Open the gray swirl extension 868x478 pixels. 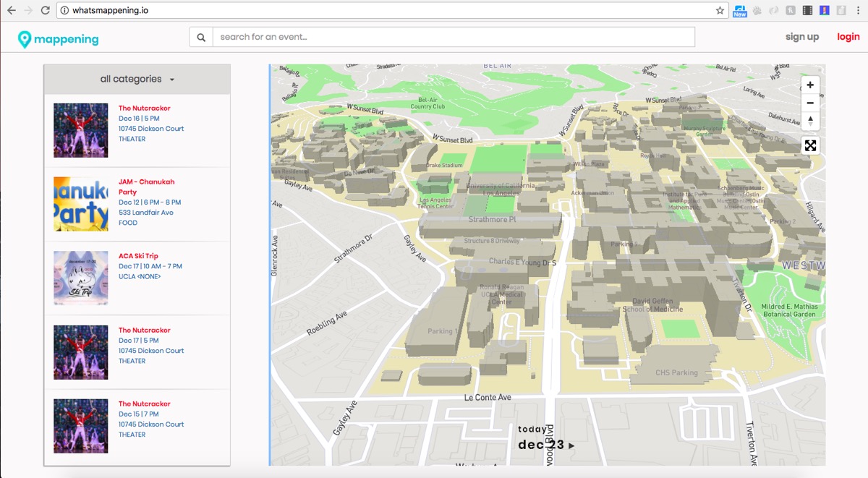click(x=773, y=11)
